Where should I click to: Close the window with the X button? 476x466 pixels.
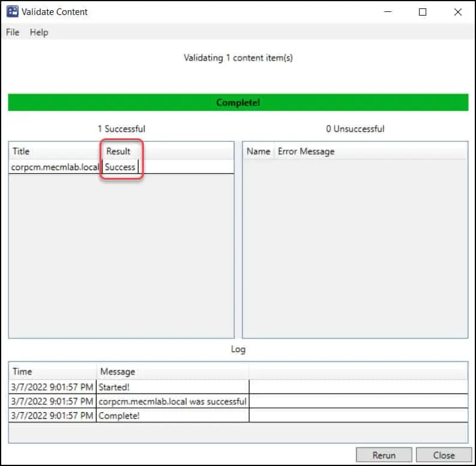(x=457, y=12)
